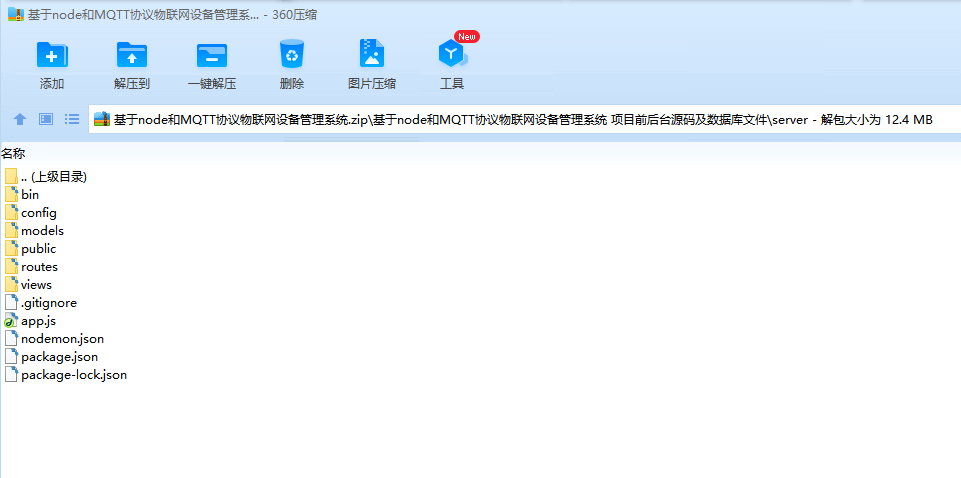Screen dimensions: 961x478
Task: Click the archive path address field
Action: (525, 120)
